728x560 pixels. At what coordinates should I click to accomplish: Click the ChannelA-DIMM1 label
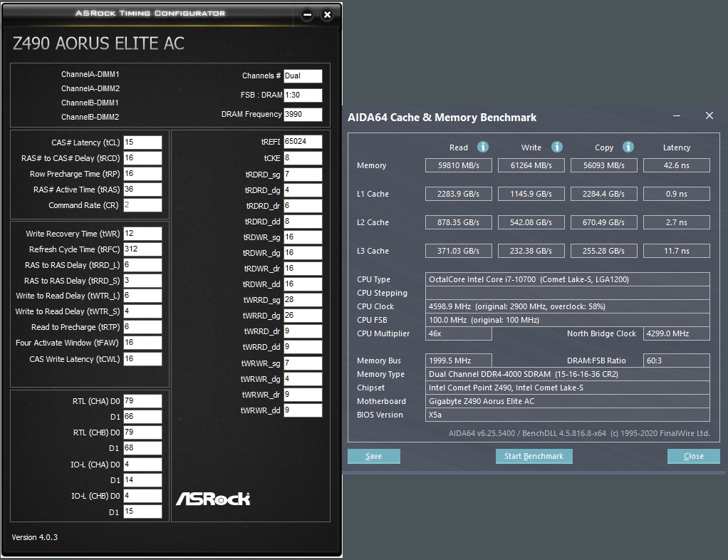(90, 74)
